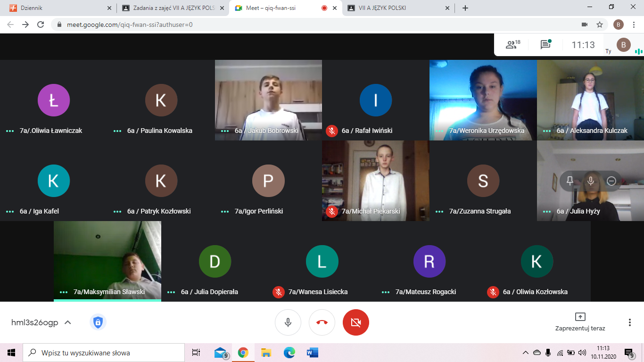Open Task View on the taskbar

[196, 353]
